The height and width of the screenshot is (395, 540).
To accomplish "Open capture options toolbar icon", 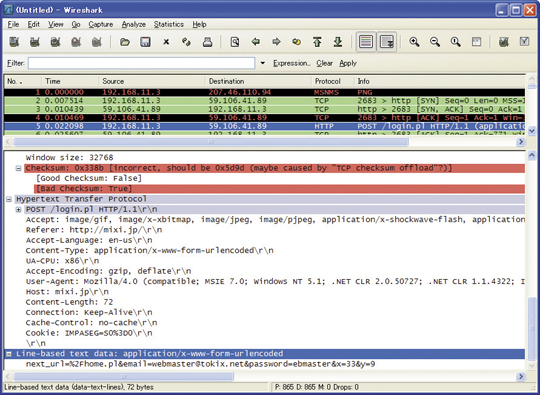I will [x=35, y=42].
